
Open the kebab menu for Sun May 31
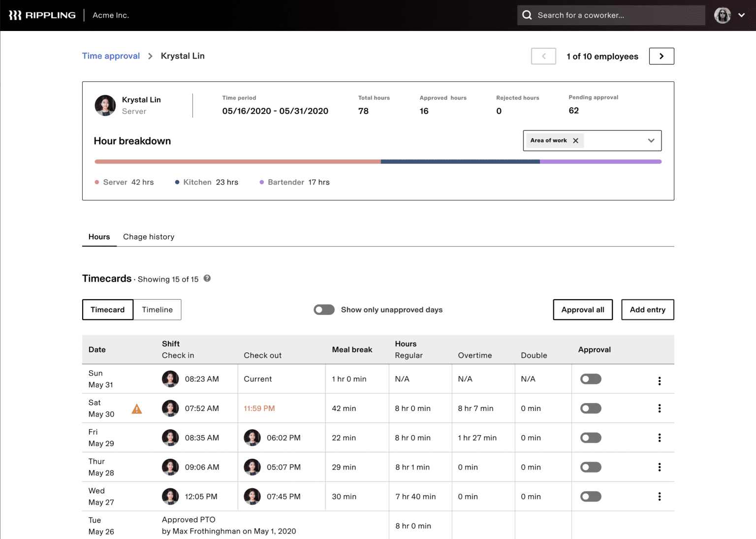pos(660,379)
